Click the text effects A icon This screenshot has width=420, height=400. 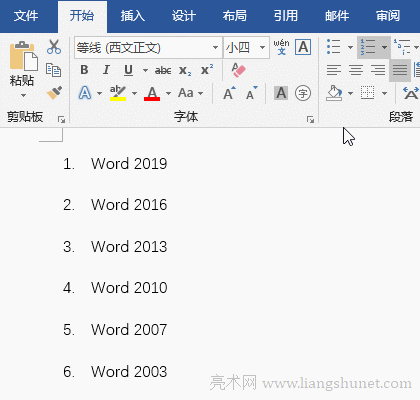[85, 93]
